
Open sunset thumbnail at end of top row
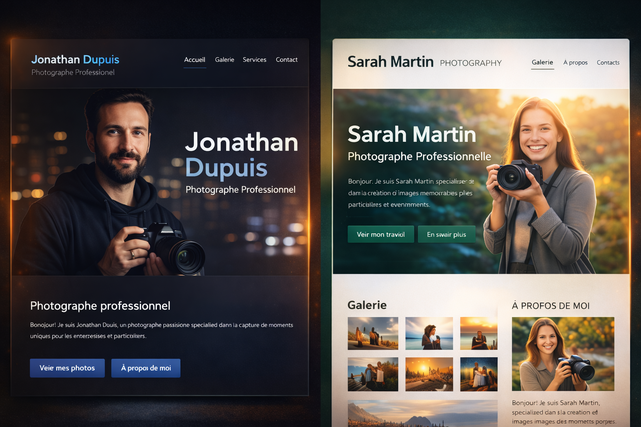click(479, 333)
